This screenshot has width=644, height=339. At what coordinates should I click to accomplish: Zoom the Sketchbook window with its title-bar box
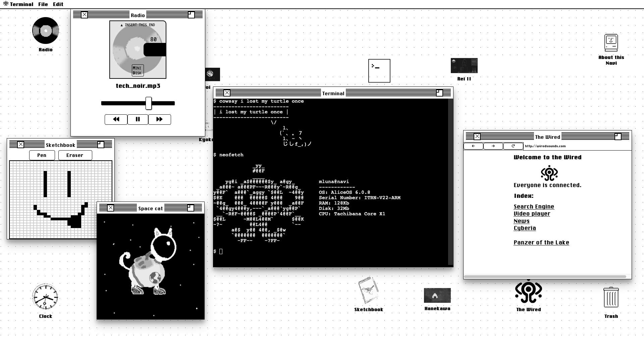(x=101, y=145)
